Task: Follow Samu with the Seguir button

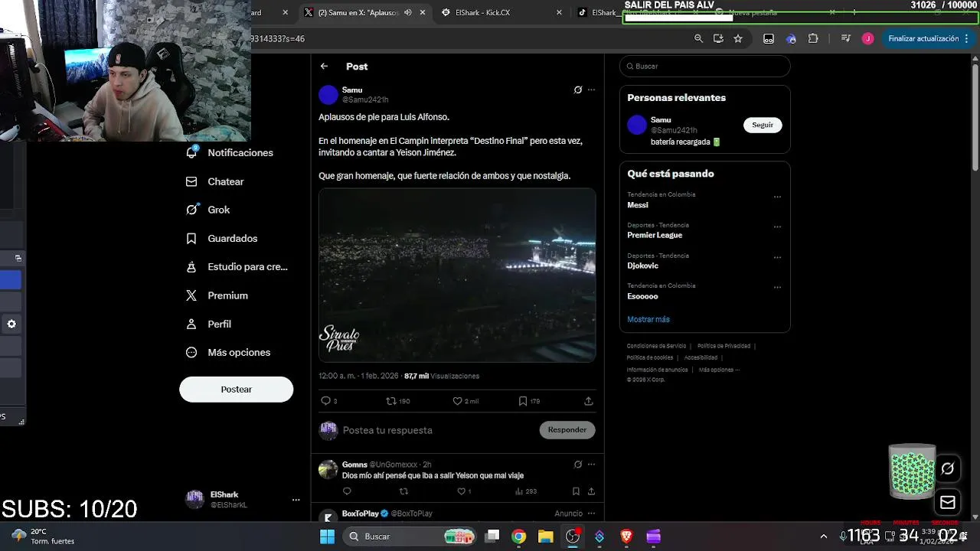Action: 763,125
